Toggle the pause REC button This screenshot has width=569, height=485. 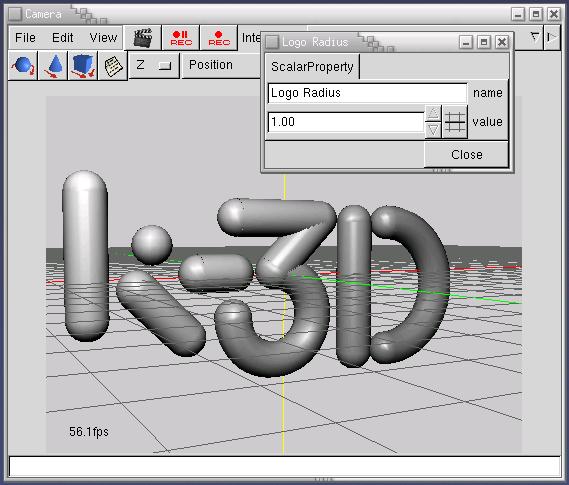181,38
